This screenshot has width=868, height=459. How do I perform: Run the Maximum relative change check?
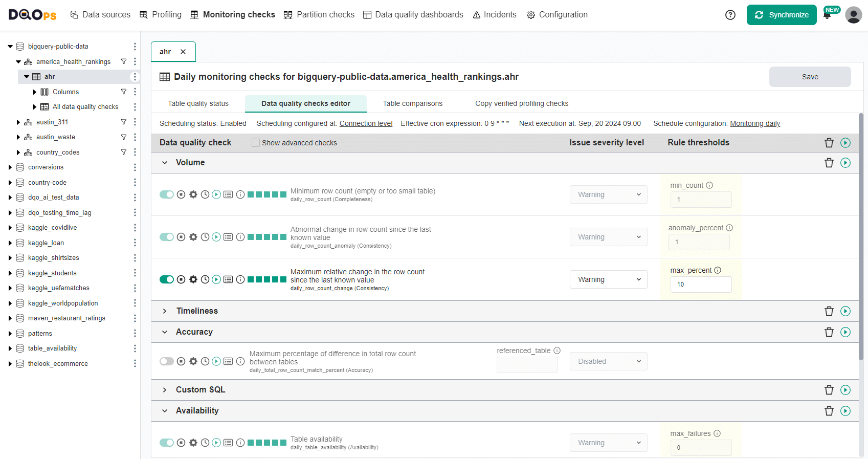point(216,279)
